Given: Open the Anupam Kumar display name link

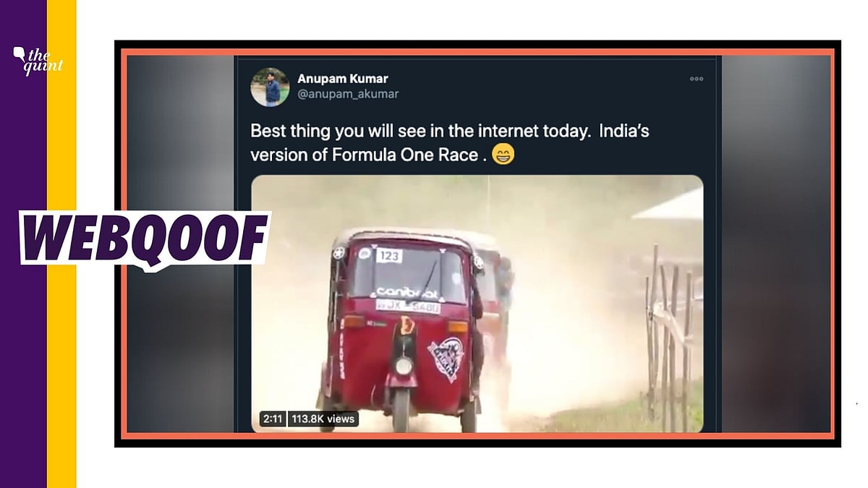Looking at the screenshot, I should pos(343,79).
